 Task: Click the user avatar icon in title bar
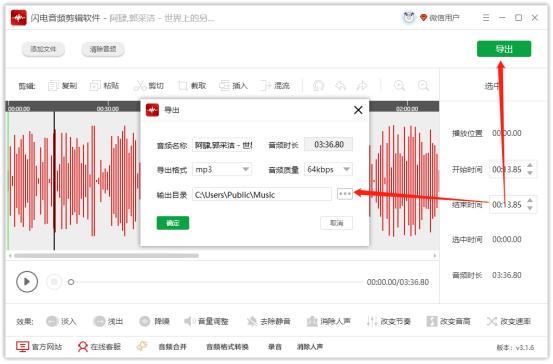(409, 17)
